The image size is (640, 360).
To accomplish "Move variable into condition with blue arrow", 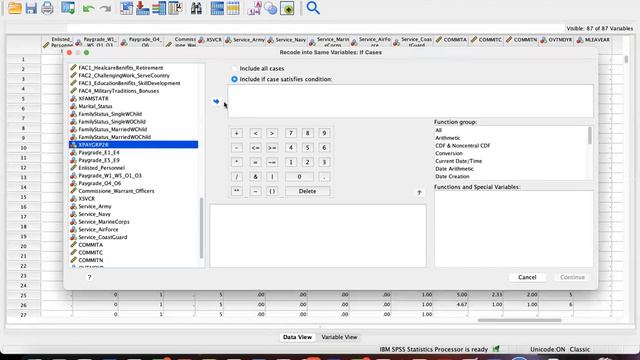I will coord(216,101).
